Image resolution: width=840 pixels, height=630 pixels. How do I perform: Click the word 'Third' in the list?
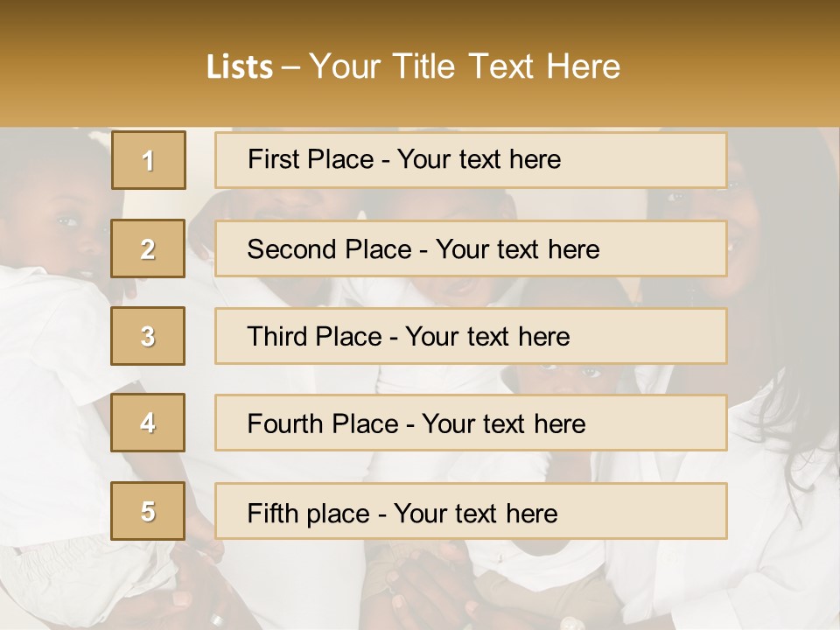click(x=276, y=337)
